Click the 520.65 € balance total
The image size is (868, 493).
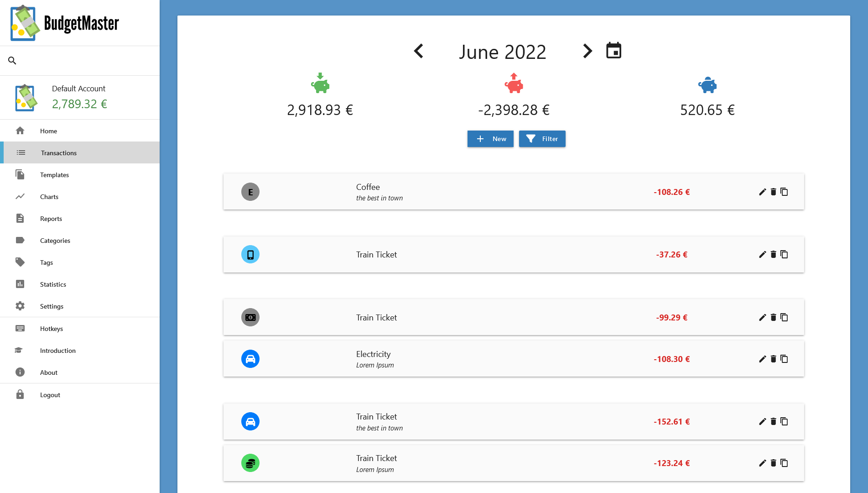707,110
